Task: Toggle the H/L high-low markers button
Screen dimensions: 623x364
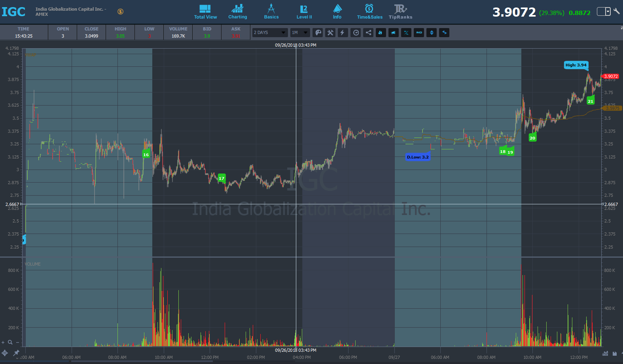Action: (x=406, y=32)
